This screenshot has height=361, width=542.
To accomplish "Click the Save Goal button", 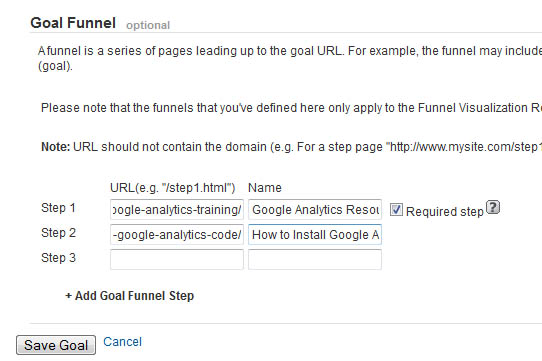I will [56, 345].
